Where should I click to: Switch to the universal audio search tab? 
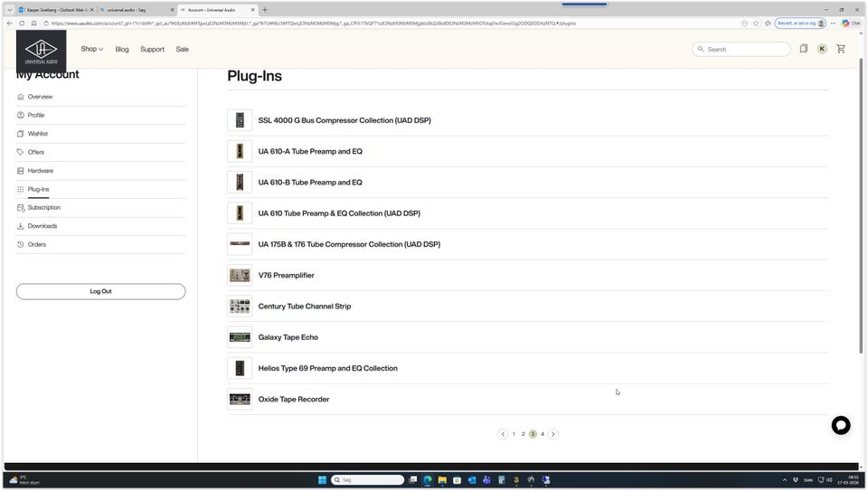pyautogui.click(x=137, y=9)
